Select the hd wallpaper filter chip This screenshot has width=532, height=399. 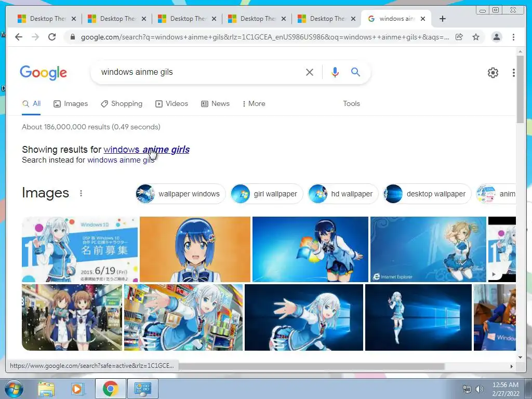(x=343, y=194)
